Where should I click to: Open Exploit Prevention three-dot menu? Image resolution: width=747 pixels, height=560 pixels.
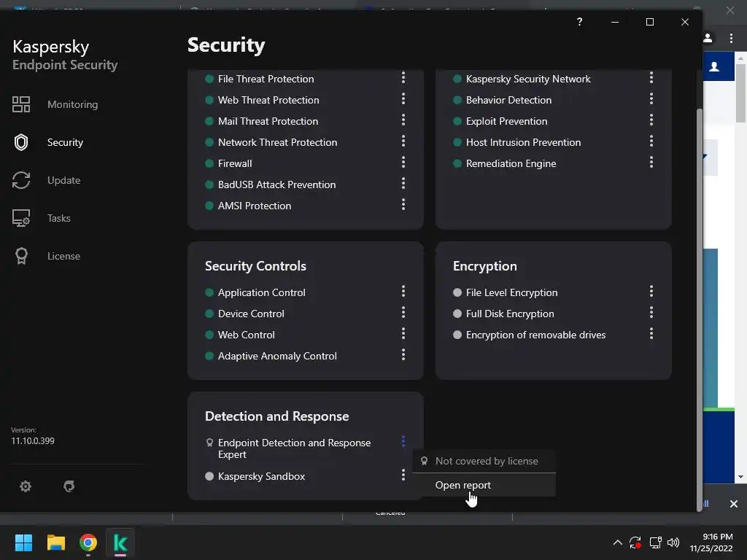[x=651, y=120]
